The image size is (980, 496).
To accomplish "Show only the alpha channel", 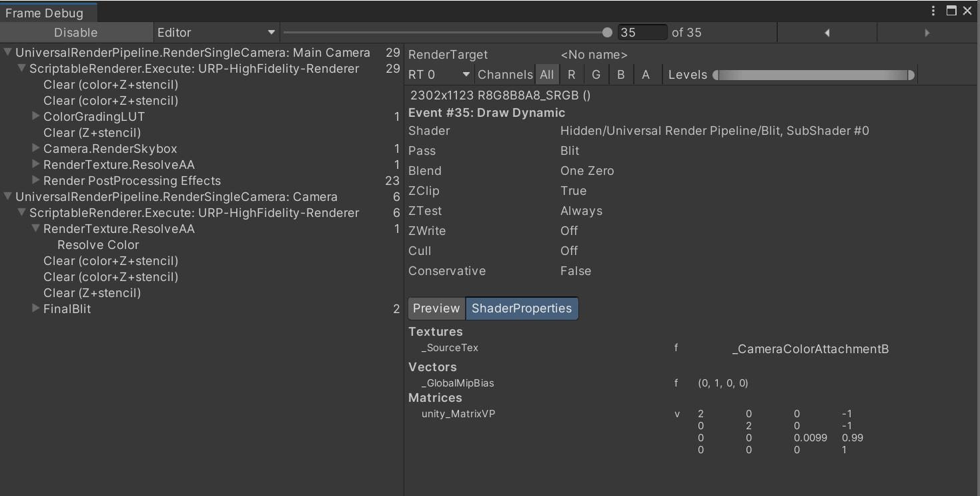I will [x=645, y=74].
